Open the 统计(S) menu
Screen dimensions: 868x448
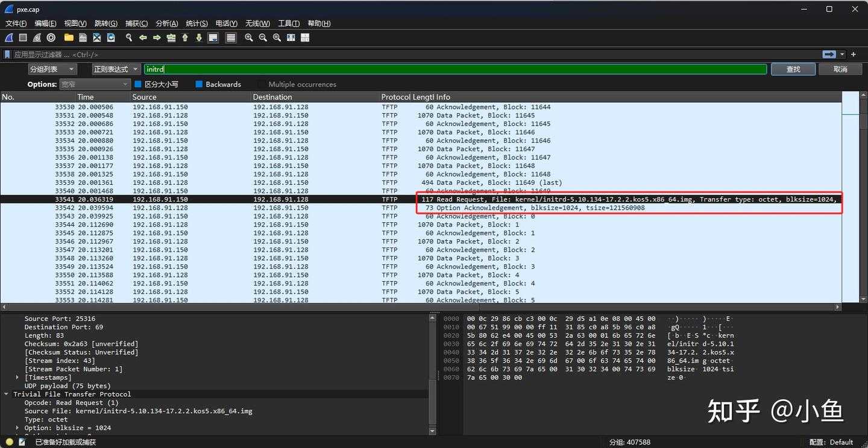point(197,23)
